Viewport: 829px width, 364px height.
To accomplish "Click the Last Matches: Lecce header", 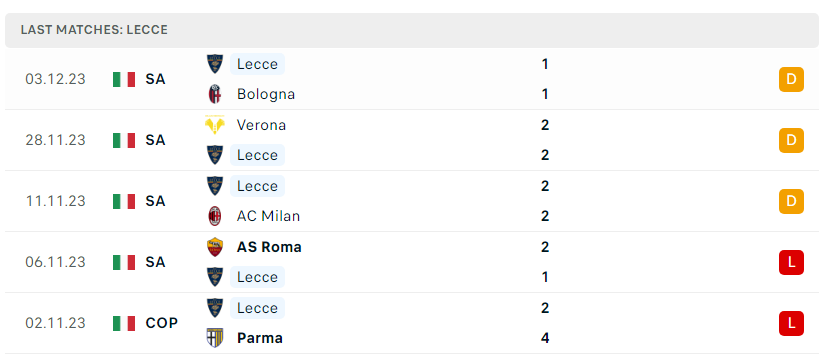I will pyautogui.click(x=94, y=30).
